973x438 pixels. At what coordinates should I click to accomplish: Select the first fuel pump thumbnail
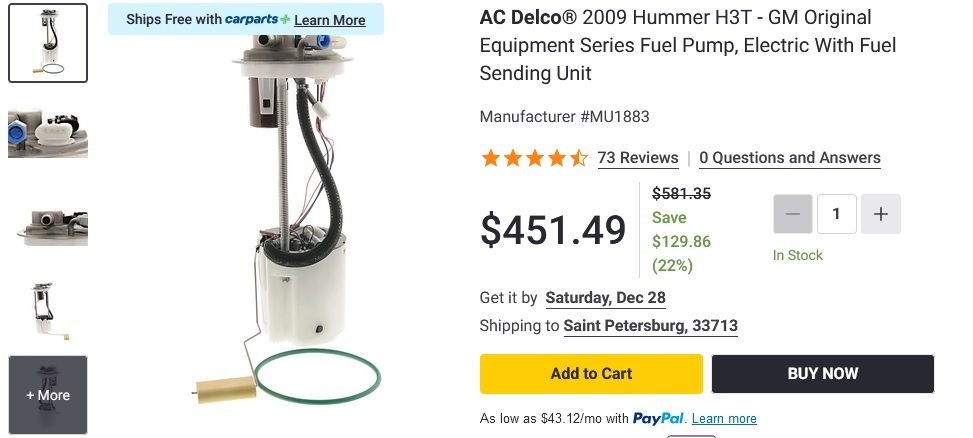coord(48,43)
